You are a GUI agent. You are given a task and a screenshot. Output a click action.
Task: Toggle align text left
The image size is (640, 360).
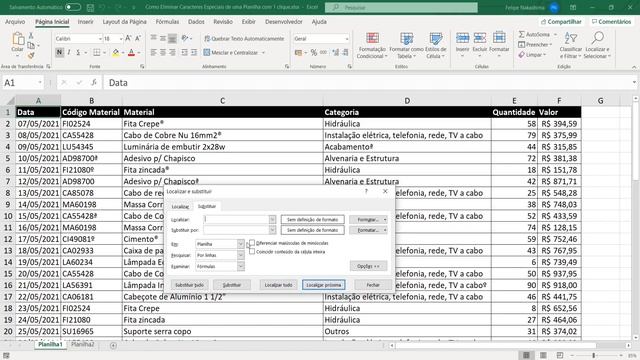tap(153, 52)
